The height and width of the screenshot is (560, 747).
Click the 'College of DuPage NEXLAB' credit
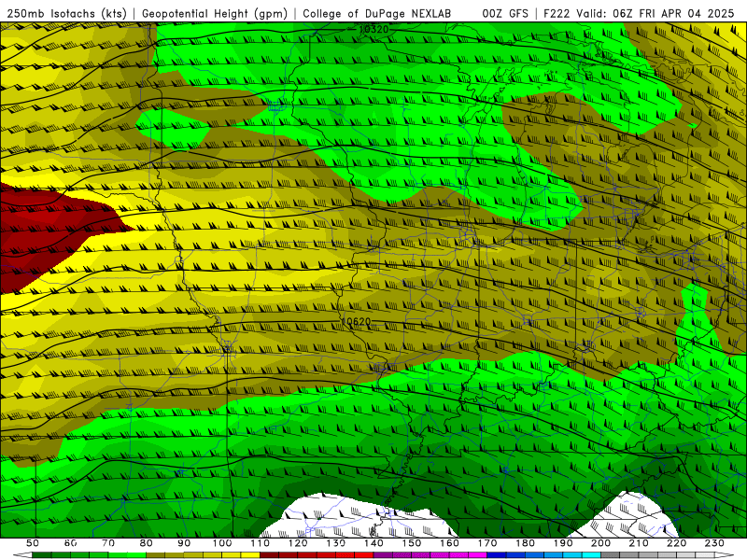point(377,14)
